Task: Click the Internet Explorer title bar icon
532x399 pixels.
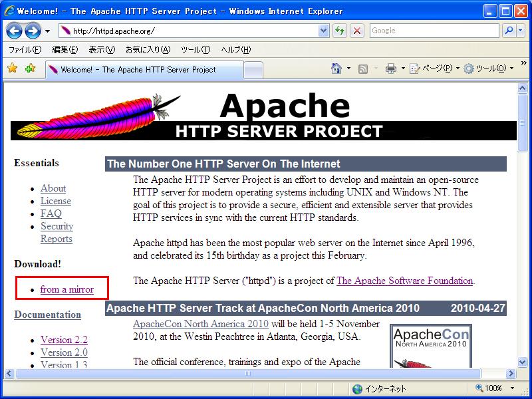Action: [9, 11]
